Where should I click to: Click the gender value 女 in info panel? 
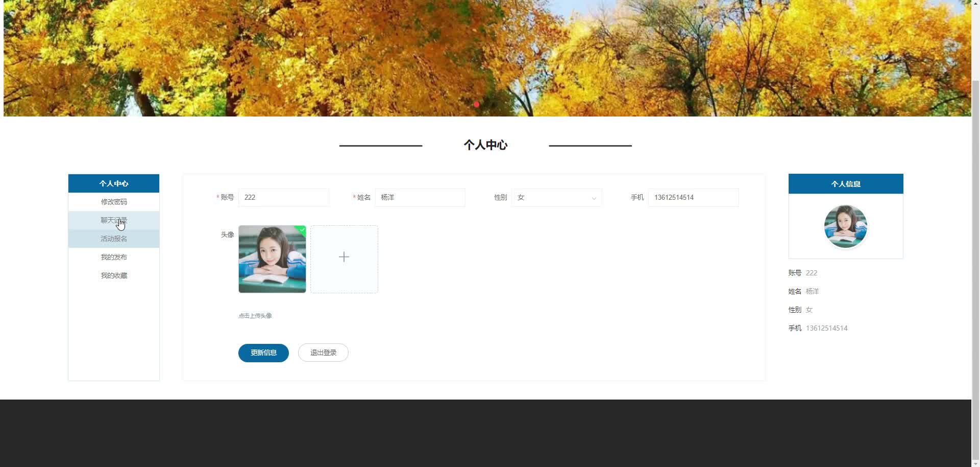(x=809, y=310)
